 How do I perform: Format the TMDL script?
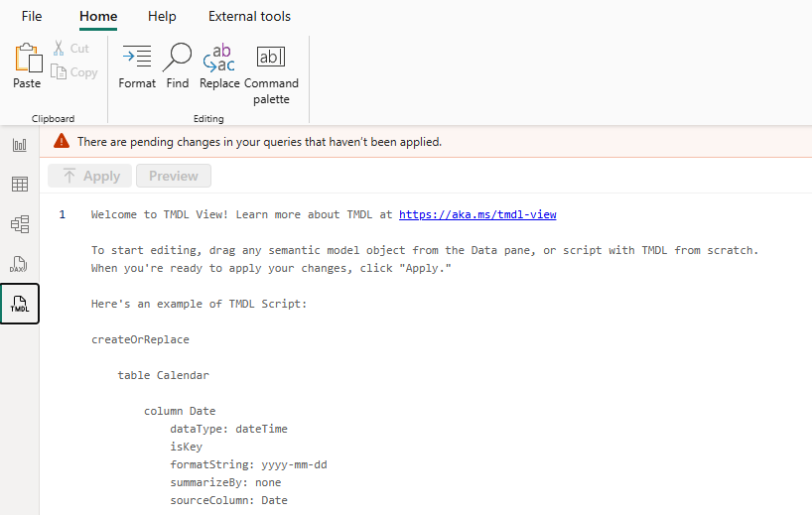point(137,60)
